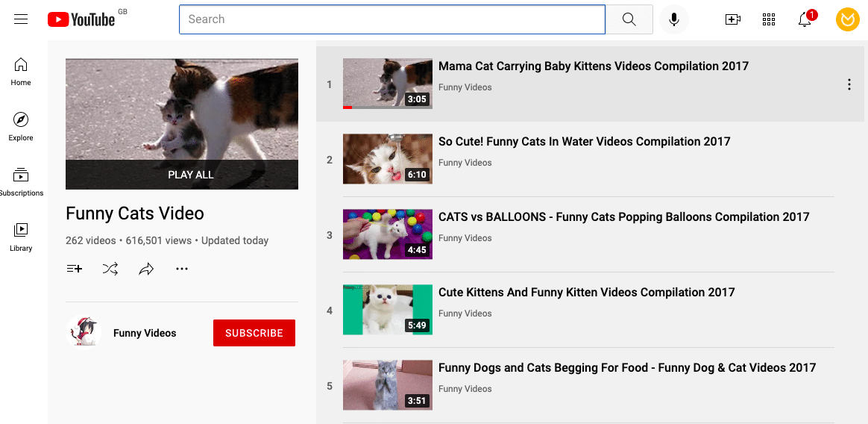Open CATS vs BALLOONS video title

pyautogui.click(x=624, y=216)
